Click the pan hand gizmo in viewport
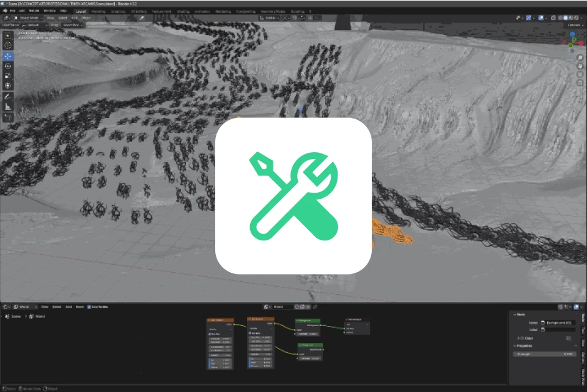 580,66
